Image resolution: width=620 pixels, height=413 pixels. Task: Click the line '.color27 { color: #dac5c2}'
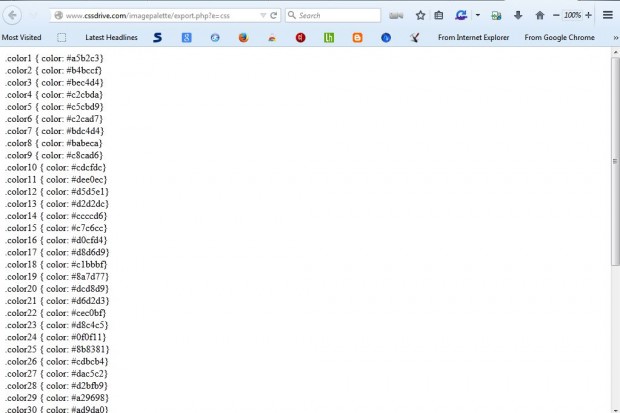(56, 373)
